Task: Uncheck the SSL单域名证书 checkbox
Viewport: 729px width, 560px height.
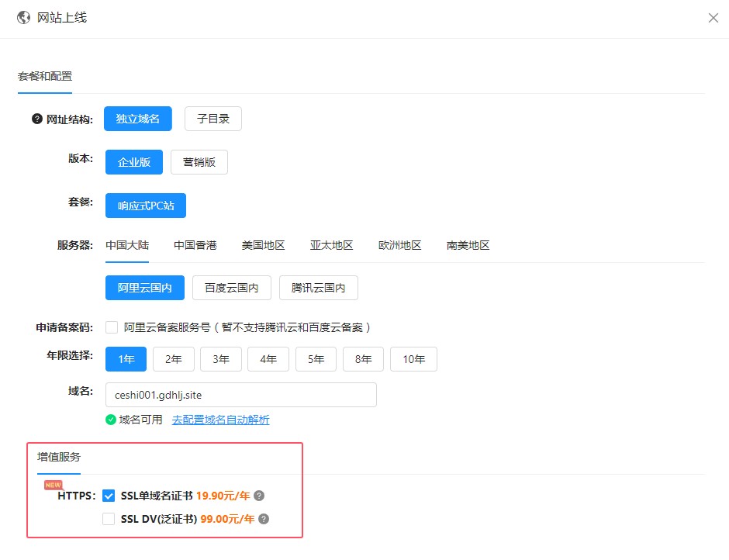Action: [x=109, y=496]
